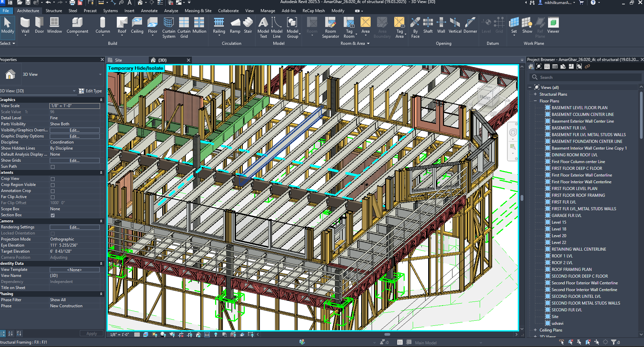Toggle Far Clip Active checkbox
This screenshot has height=347, width=644.
tap(53, 197)
